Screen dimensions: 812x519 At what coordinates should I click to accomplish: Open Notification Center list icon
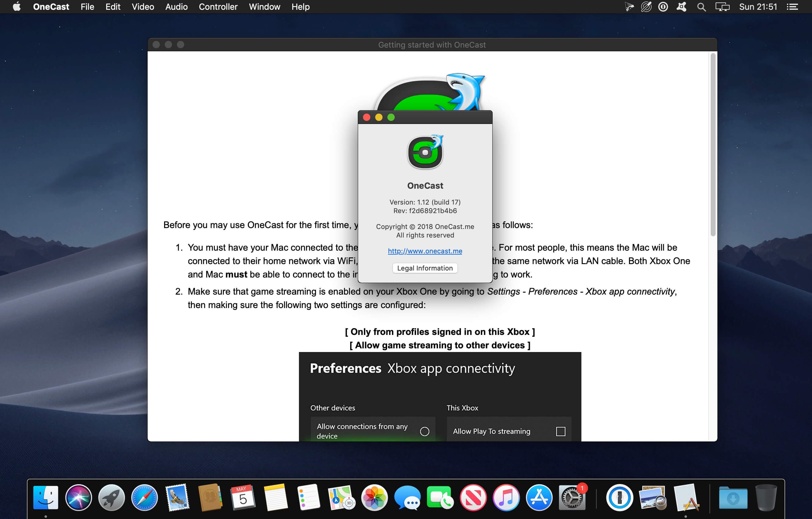[792, 7]
